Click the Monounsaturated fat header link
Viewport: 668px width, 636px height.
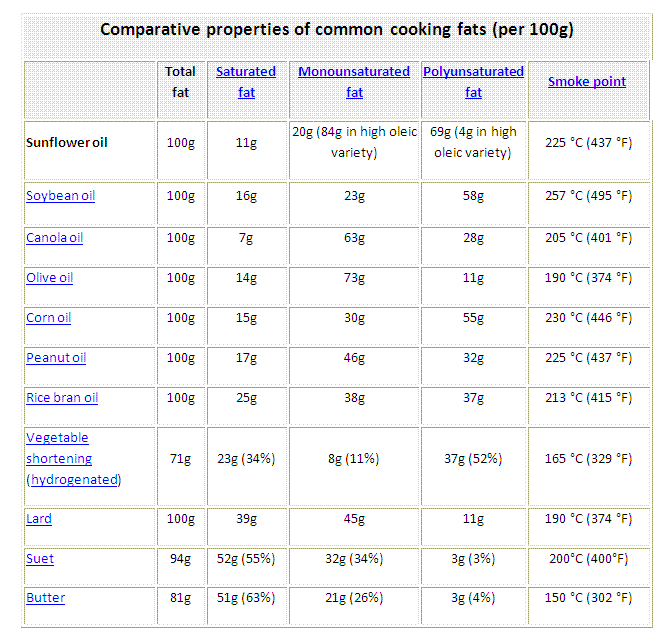354,82
